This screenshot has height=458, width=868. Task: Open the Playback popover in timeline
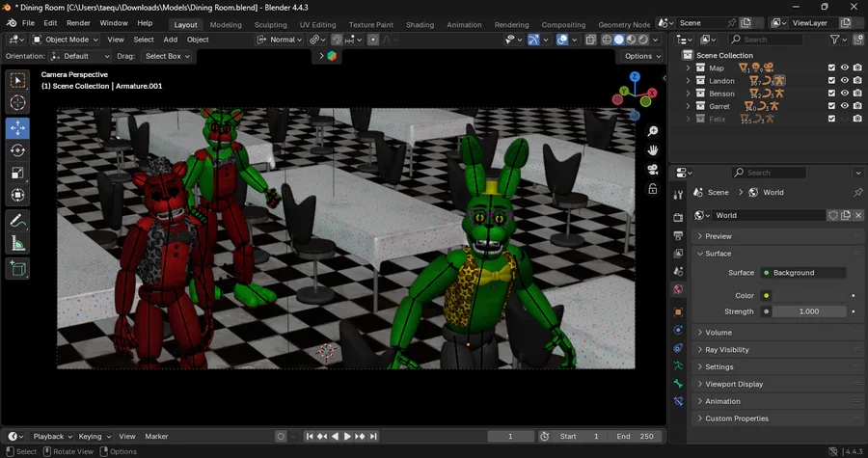pos(52,437)
